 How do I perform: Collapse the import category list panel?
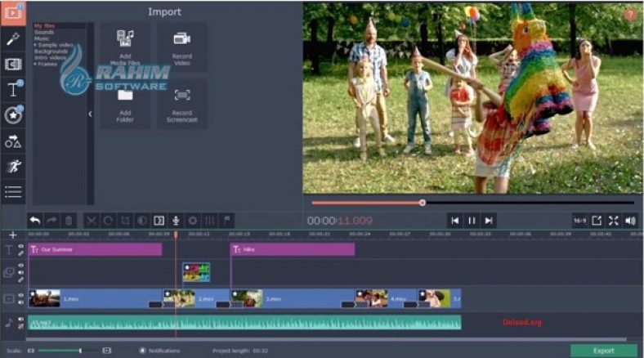pyautogui.click(x=90, y=114)
